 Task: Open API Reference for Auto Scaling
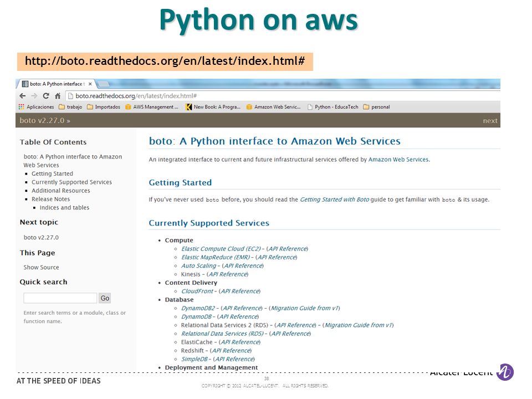243,265
